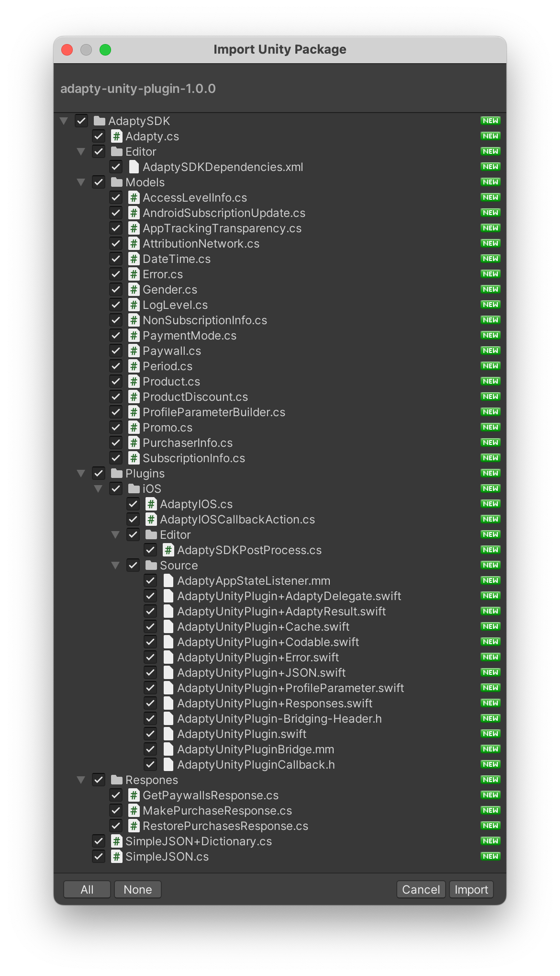Click the NEW badge on the AdaptySDK row
560x976 pixels.
pos(490,121)
